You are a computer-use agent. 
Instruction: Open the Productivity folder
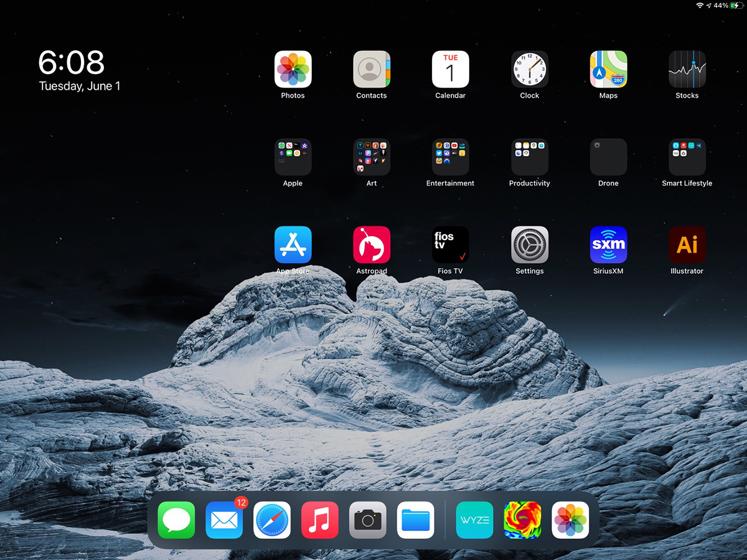pos(530,157)
